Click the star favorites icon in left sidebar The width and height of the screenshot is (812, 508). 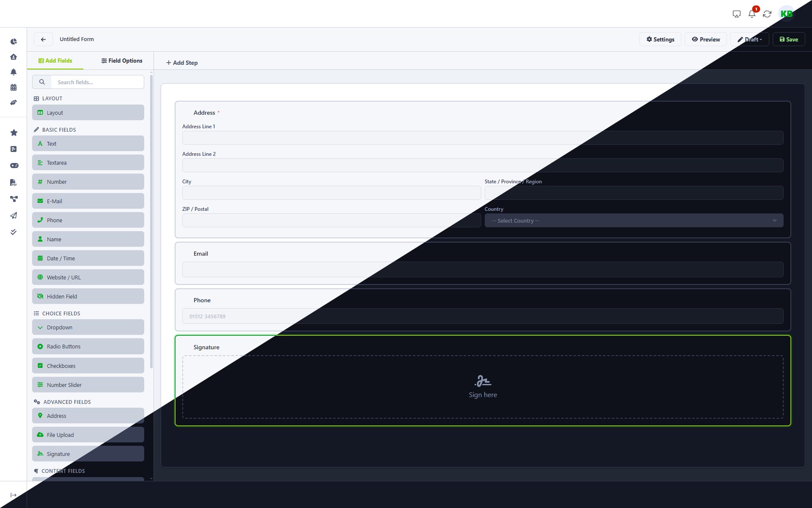click(x=14, y=133)
